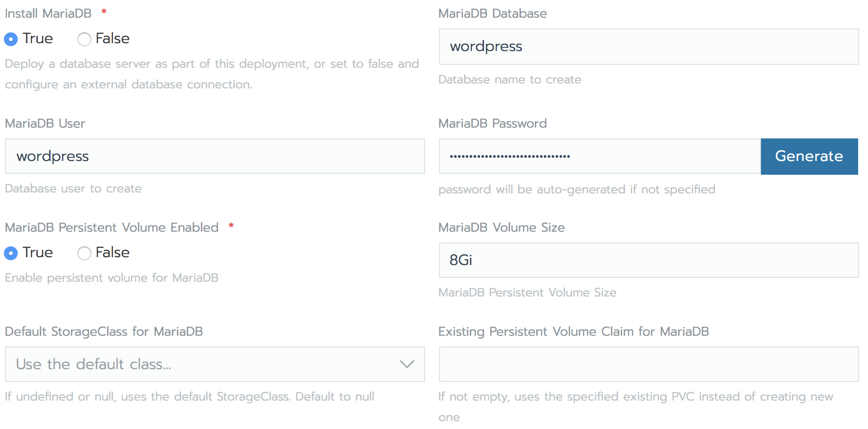Screen dimensions: 868x429
Task: Click the empty Existing Persistent Volume Claim field
Action: pyautogui.click(x=648, y=364)
